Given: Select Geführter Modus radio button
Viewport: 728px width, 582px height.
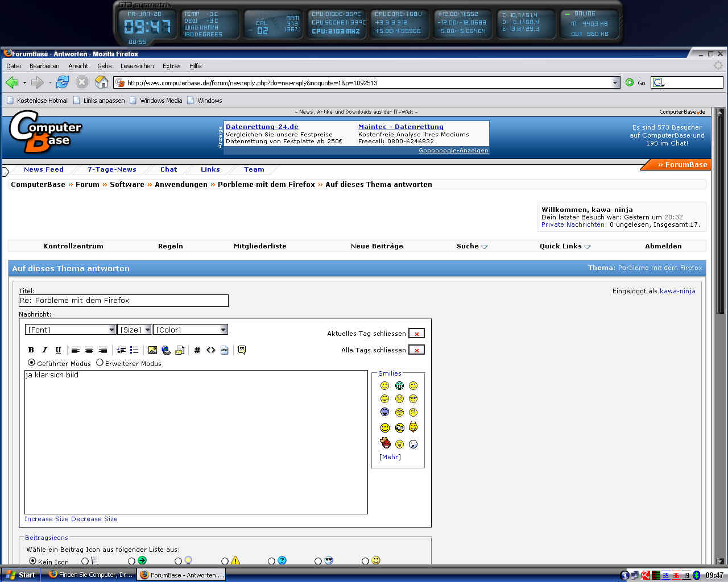Looking at the screenshot, I should [x=32, y=363].
